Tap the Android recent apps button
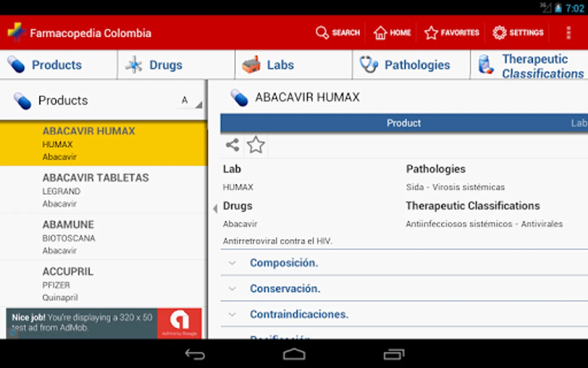This screenshot has width=588, height=368. pos(394,354)
